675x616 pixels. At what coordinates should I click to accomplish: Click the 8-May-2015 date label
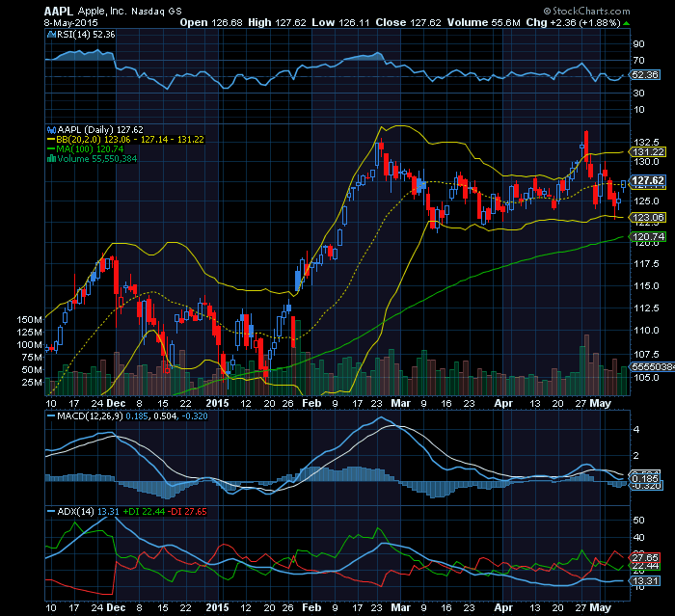[x=71, y=23]
